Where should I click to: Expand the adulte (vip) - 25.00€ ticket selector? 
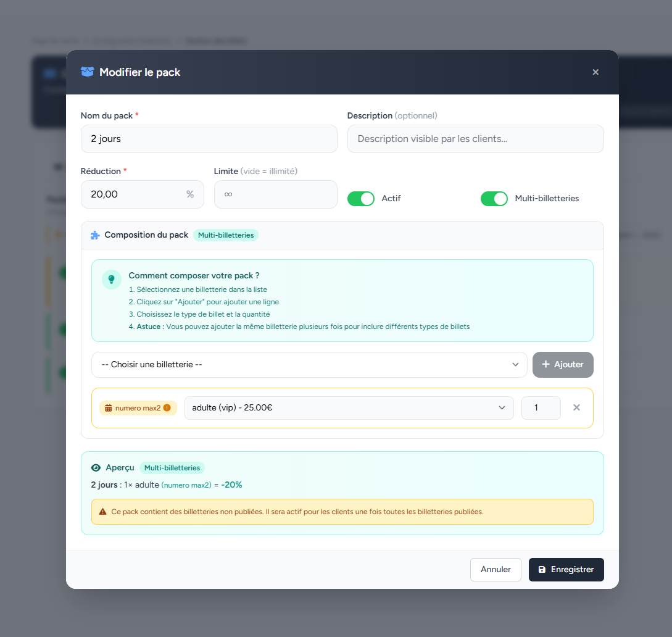point(349,408)
